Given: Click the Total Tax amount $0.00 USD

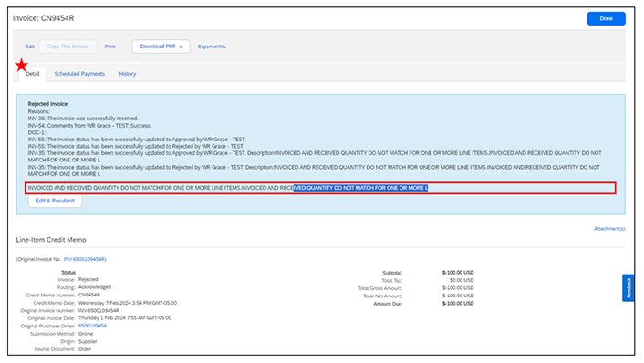Looking at the screenshot, I should [462, 280].
